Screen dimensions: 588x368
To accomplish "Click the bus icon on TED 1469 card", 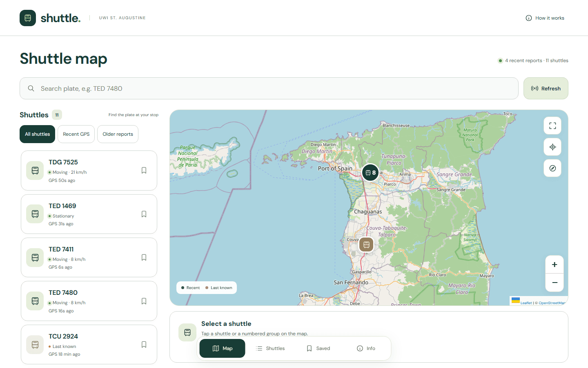I will [35, 214].
